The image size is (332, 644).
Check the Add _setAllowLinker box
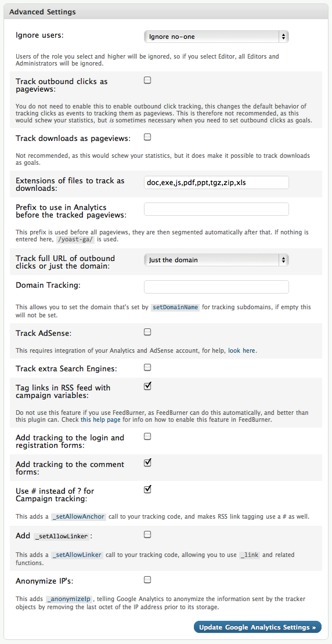tap(147, 534)
